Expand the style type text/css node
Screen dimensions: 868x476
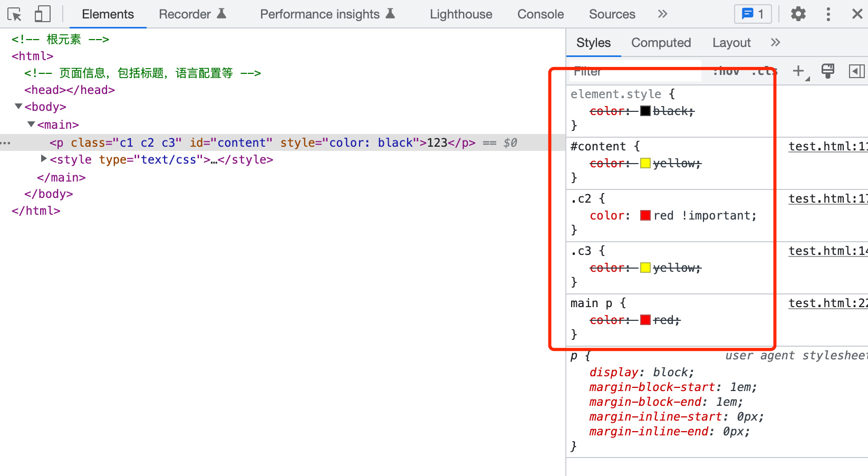pyautogui.click(x=44, y=158)
